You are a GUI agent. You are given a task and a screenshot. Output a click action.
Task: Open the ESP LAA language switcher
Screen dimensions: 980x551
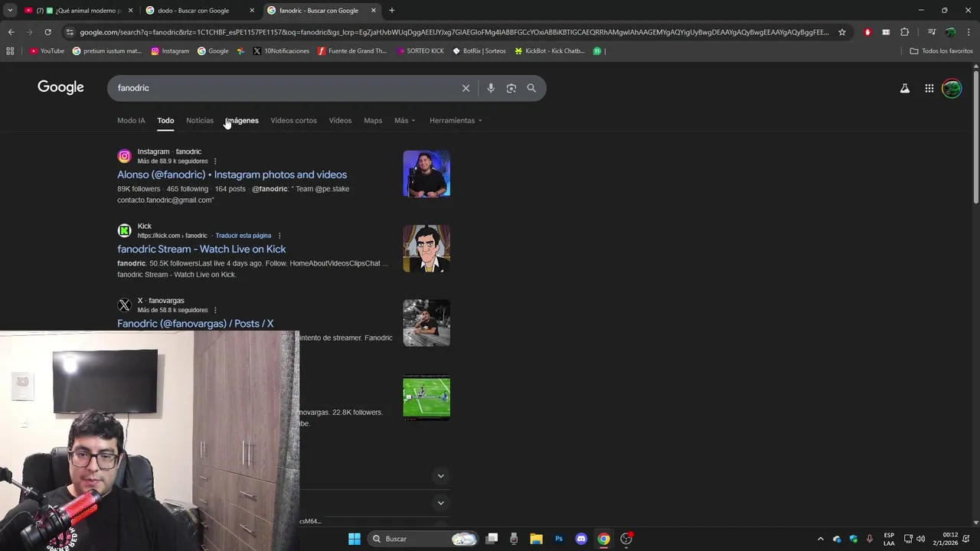(x=889, y=539)
